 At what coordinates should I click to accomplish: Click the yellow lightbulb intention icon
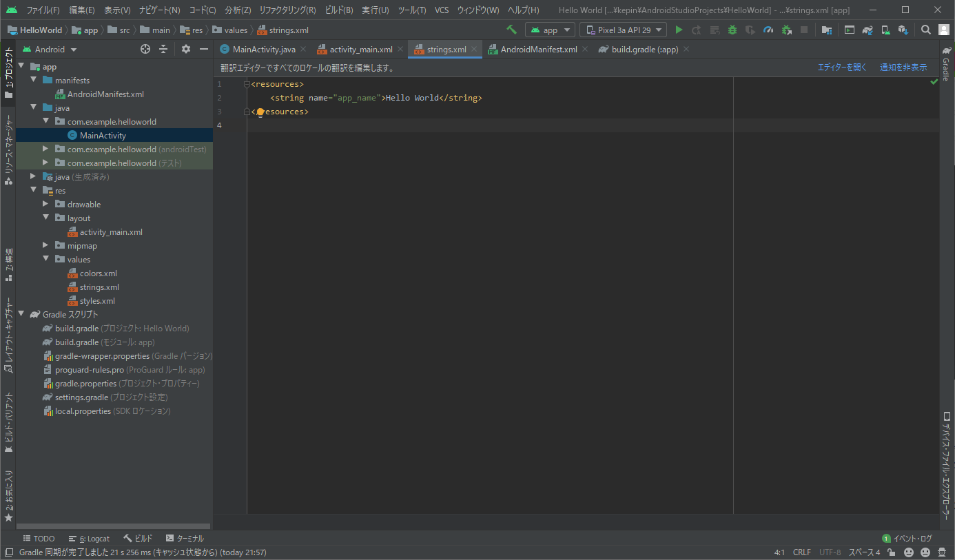click(x=260, y=112)
